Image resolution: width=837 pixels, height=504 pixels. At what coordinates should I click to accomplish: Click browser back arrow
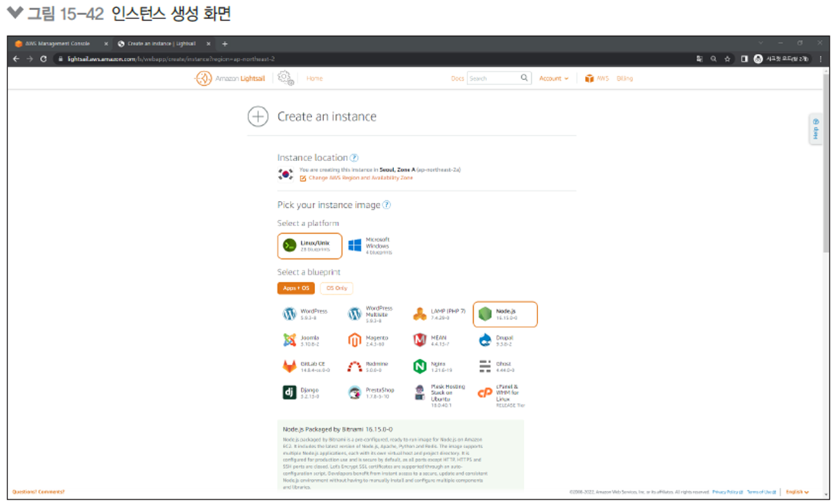(x=16, y=59)
